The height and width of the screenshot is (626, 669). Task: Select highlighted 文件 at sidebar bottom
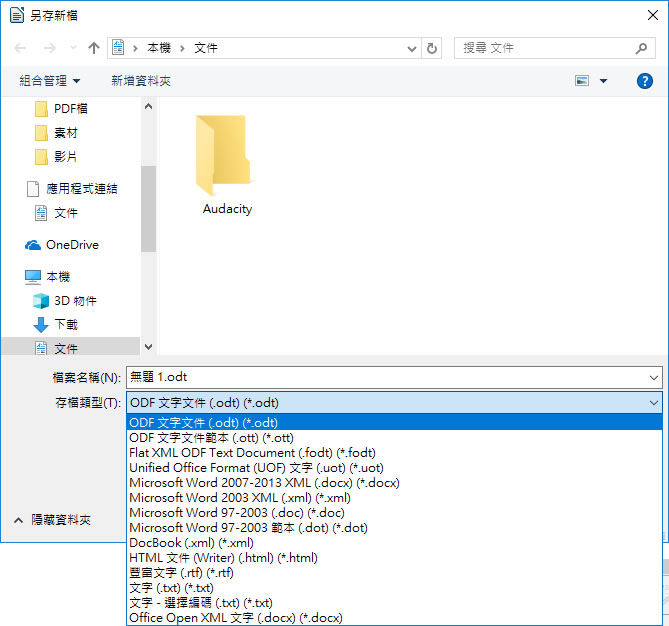[x=70, y=347]
